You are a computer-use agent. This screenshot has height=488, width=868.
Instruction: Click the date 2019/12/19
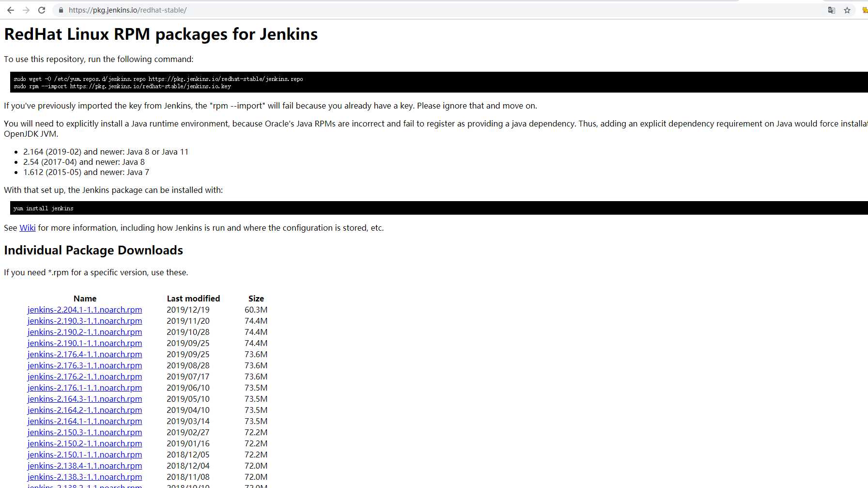pyautogui.click(x=188, y=310)
